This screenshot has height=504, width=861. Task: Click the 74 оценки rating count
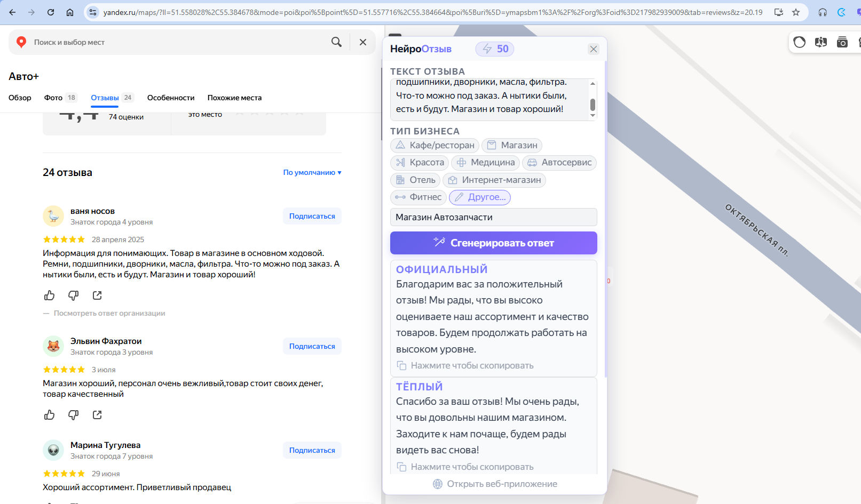(x=126, y=117)
